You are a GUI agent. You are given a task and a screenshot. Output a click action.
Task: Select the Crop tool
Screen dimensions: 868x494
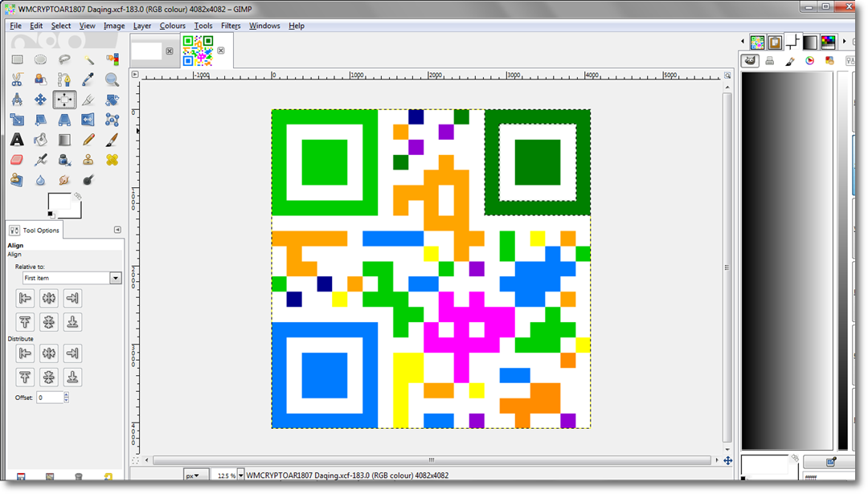pos(88,100)
